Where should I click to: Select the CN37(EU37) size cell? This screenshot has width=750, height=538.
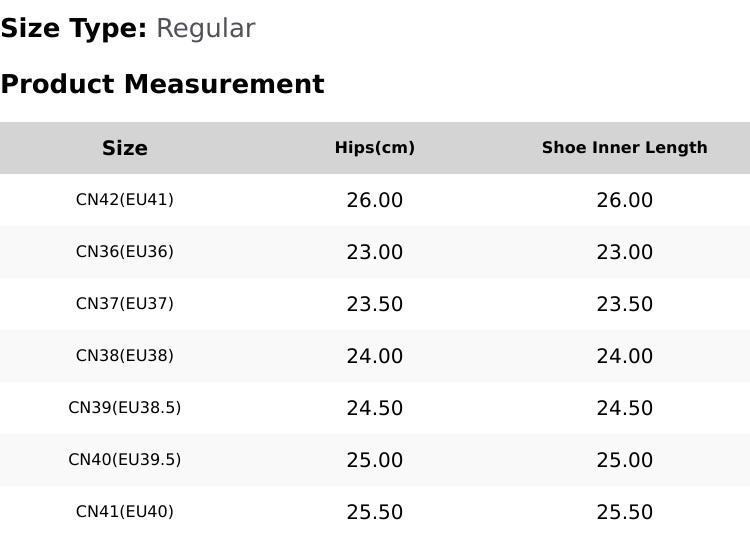125,304
